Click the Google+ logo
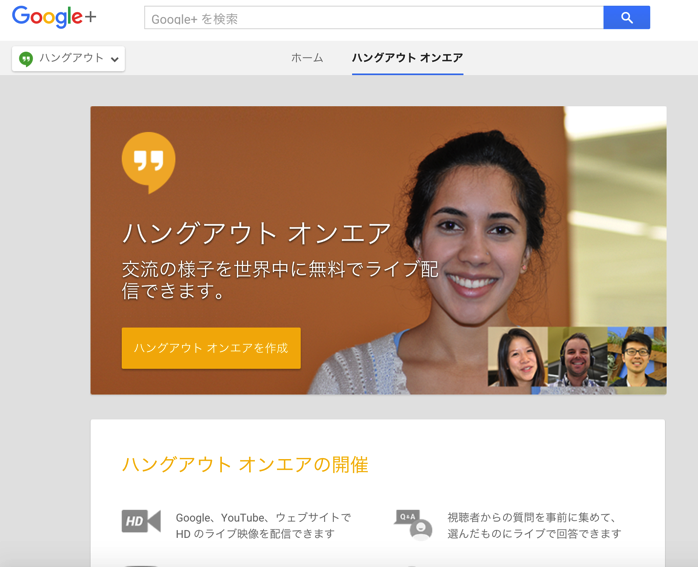 click(54, 16)
